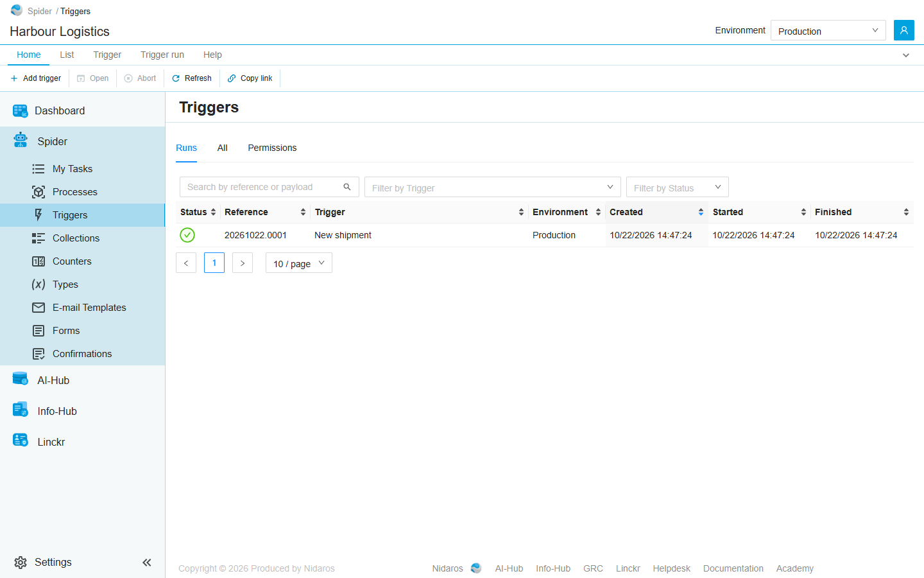924x578 pixels.
Task: Open Types (x) icon in sidebar
Action: [38, 285]
